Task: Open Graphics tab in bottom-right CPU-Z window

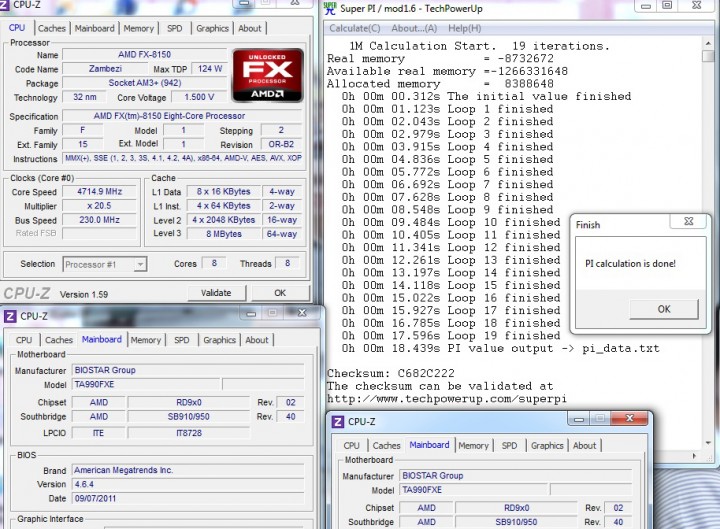Action: point(547,446)
